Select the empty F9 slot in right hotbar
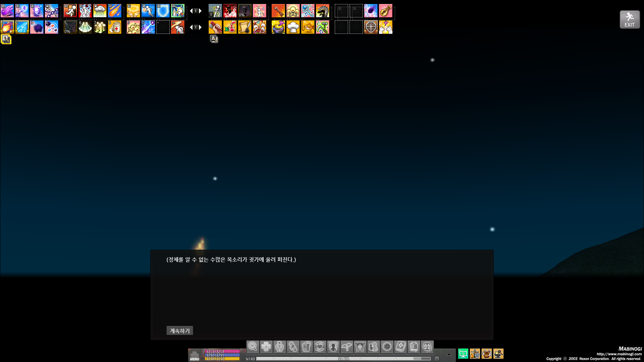This screenshot has height=362, width=644. (341, 11)
